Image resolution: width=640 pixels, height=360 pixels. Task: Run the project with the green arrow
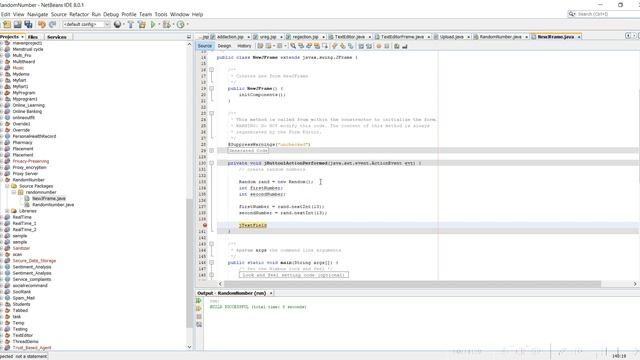(153, 25)
